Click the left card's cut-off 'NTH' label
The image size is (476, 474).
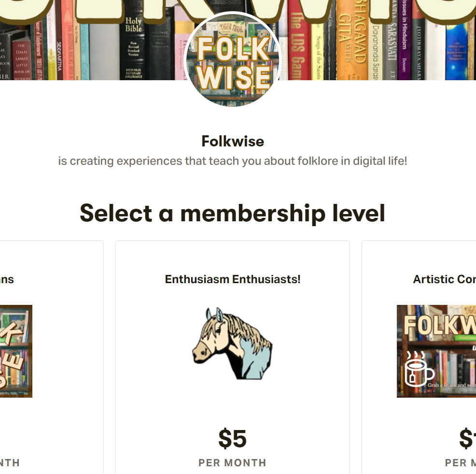10,463
